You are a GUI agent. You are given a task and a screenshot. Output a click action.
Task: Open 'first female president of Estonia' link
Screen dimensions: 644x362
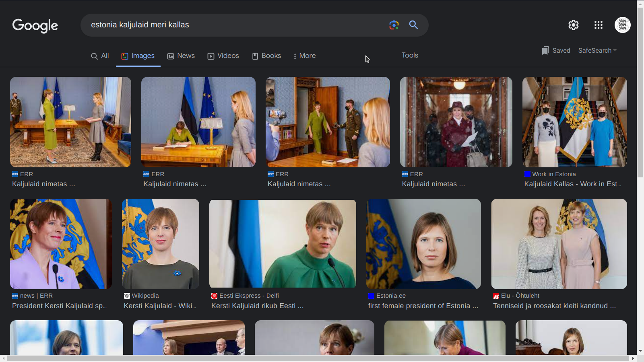pyautogui.click(x=423, y=306)
